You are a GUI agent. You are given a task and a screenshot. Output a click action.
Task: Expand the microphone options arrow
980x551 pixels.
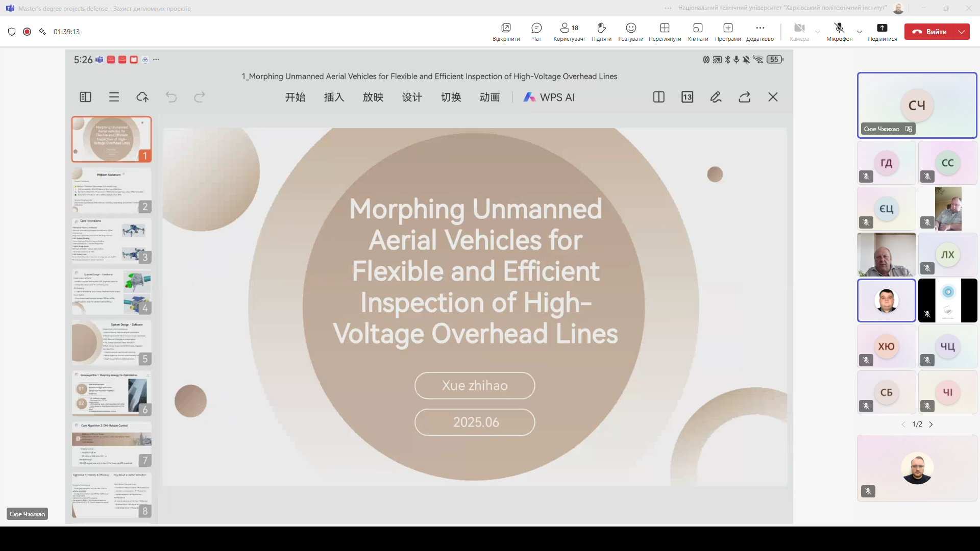coord(860,32)
